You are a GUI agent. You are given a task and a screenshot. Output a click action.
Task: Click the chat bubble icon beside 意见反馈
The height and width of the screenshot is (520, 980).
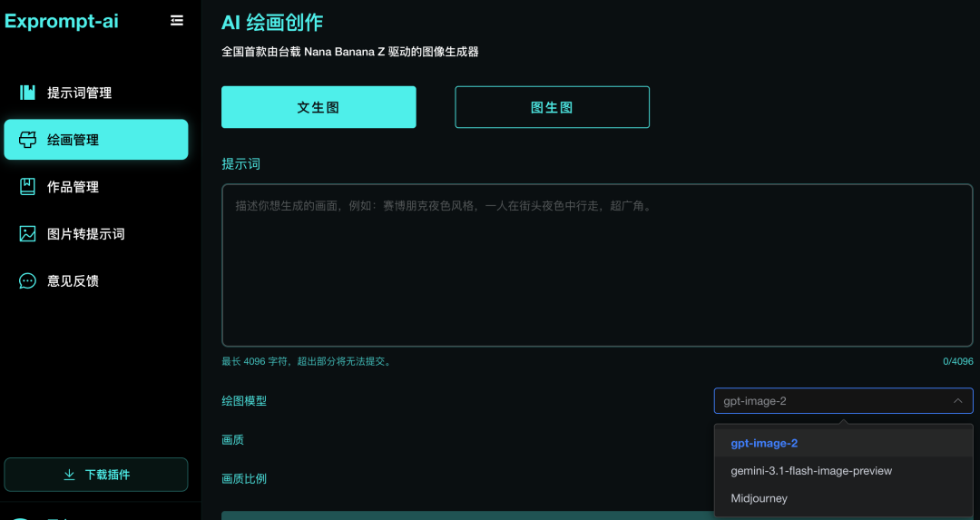(28, 281)
